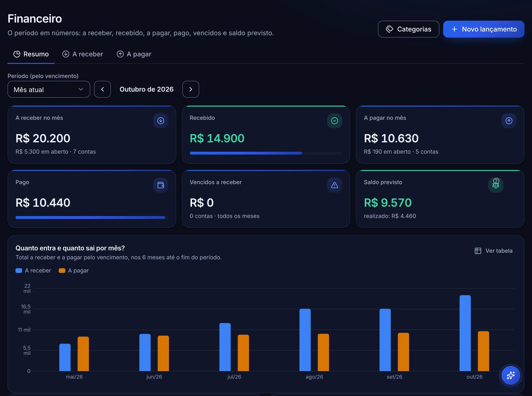
Task: Click the balance scale icon on Saldo previsto card
Action: click(x=496, y=186)
